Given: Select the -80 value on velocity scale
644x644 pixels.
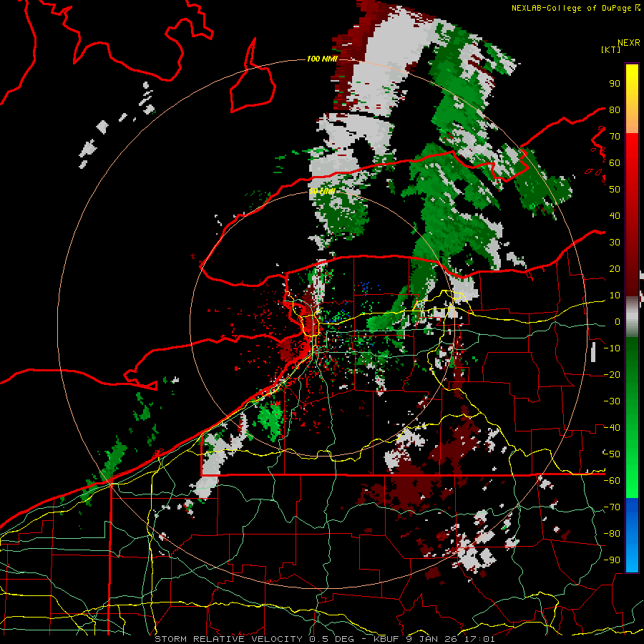Looking at the screenshot, I should pos(612,534).
